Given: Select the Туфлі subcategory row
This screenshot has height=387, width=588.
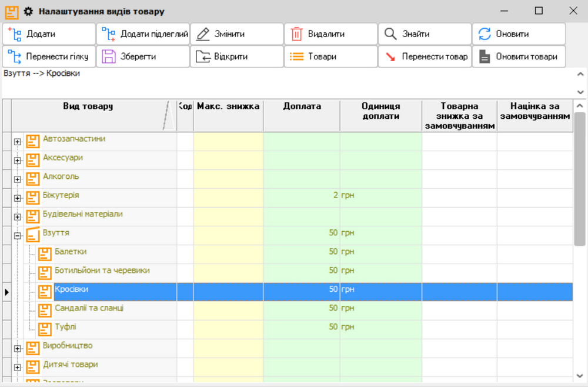Looking at the screenshot, I should (65, 327).
